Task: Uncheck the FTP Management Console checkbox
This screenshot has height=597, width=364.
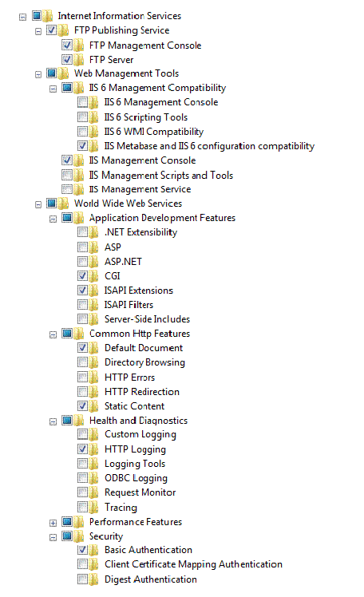Action: (x=67, y=45)
